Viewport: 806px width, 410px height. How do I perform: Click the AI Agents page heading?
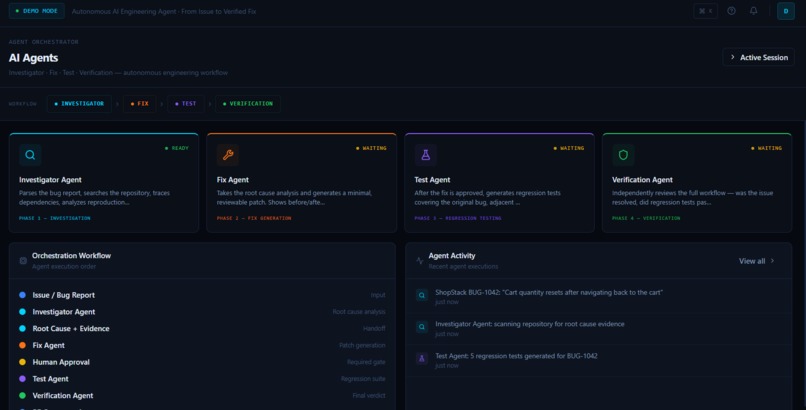(x=33, y=58)
